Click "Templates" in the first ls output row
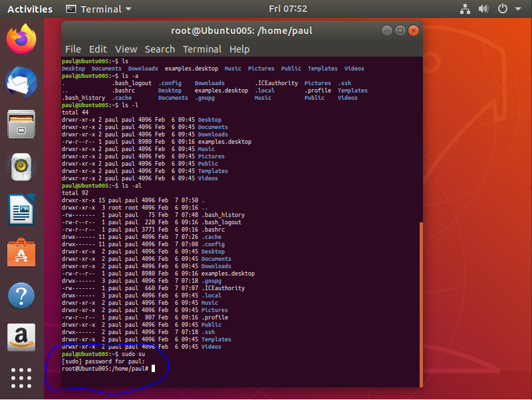This screenshot has width=532, height=400. pyautogui.click(x=323, y=69)
